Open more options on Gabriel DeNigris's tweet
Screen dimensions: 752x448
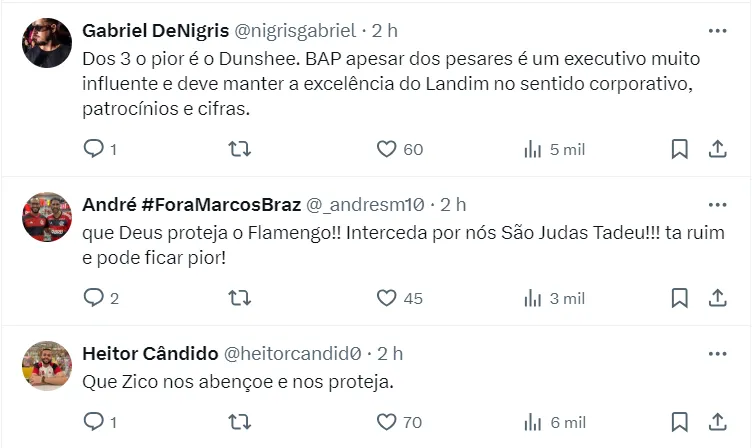click(x=717, y=30)
